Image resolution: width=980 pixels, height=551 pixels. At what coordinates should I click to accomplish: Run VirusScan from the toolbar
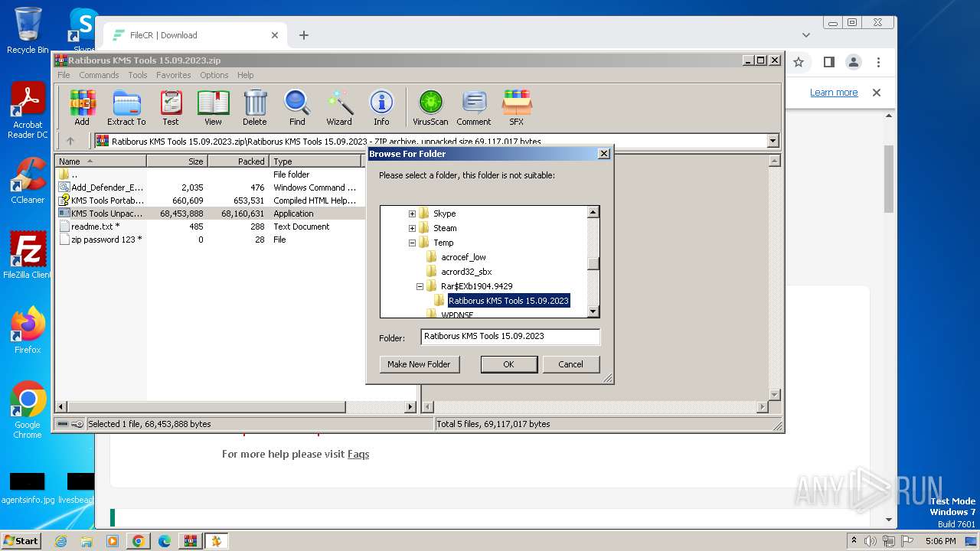430,107
